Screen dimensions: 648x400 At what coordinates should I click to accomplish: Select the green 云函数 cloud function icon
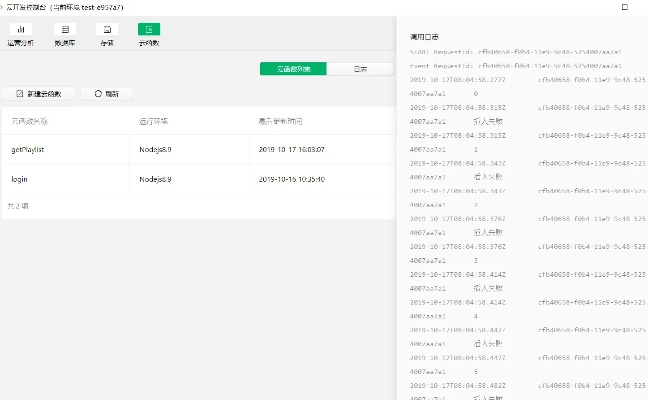[149, 29]
